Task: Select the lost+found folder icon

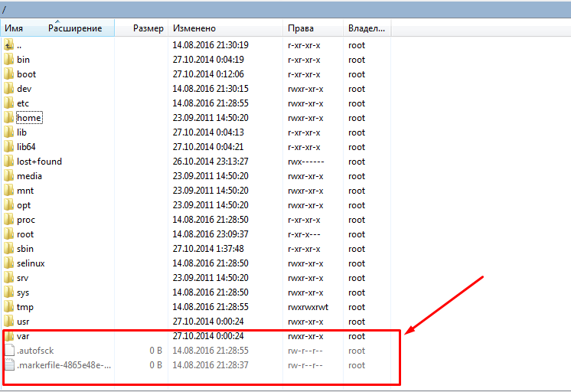Action: (9, 162)
